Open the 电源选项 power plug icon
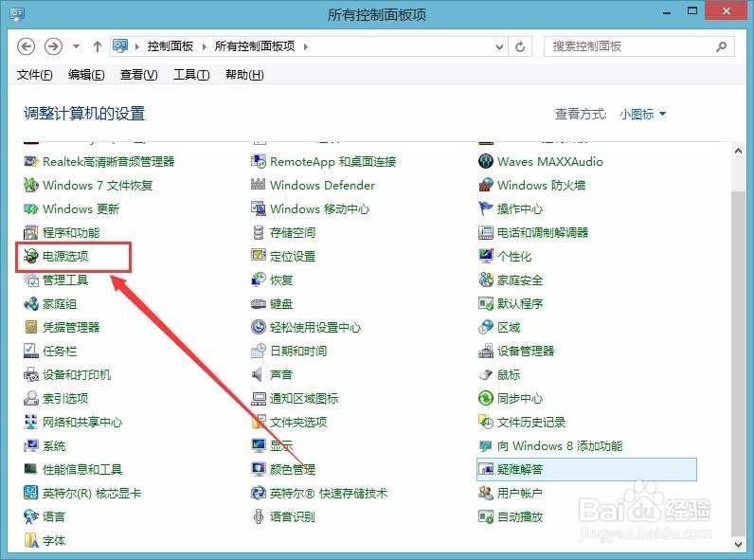754x560 pixels. coord(31,257)
